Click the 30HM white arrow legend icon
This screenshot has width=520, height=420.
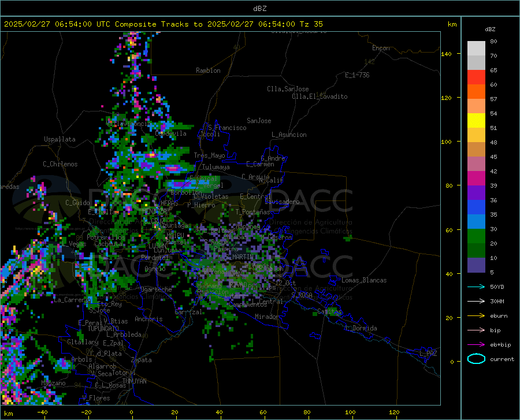[476, 302]
